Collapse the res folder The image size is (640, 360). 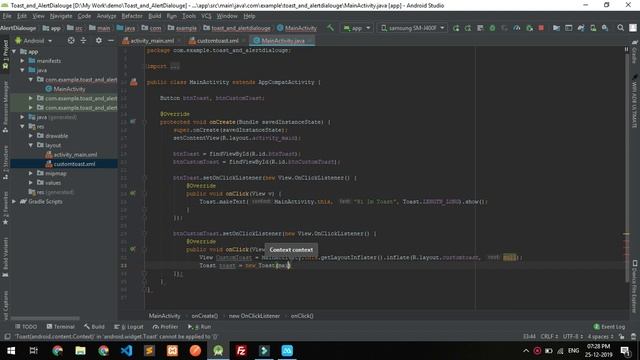pyautogui.click(x=22, y=127)
